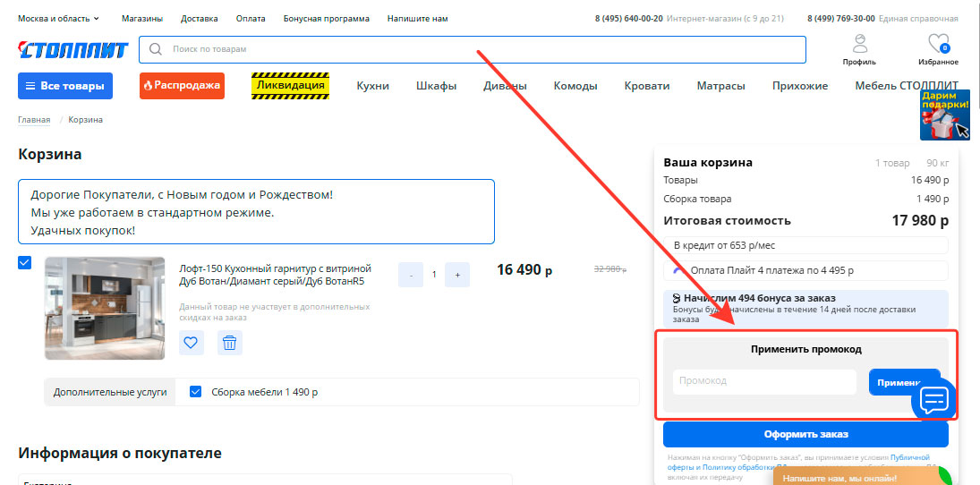Open Мебель СТОЛПЛИТ category

907,86
